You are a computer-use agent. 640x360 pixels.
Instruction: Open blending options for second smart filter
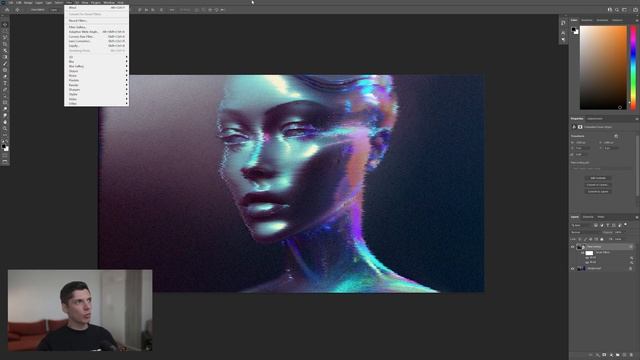[x=631, y=262]
